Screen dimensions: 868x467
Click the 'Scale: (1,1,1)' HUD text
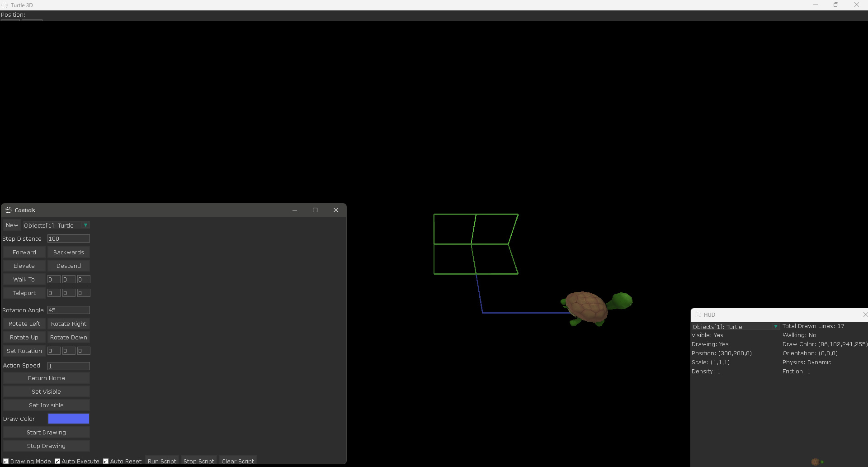pyautogui.click(x=711, y=362)
